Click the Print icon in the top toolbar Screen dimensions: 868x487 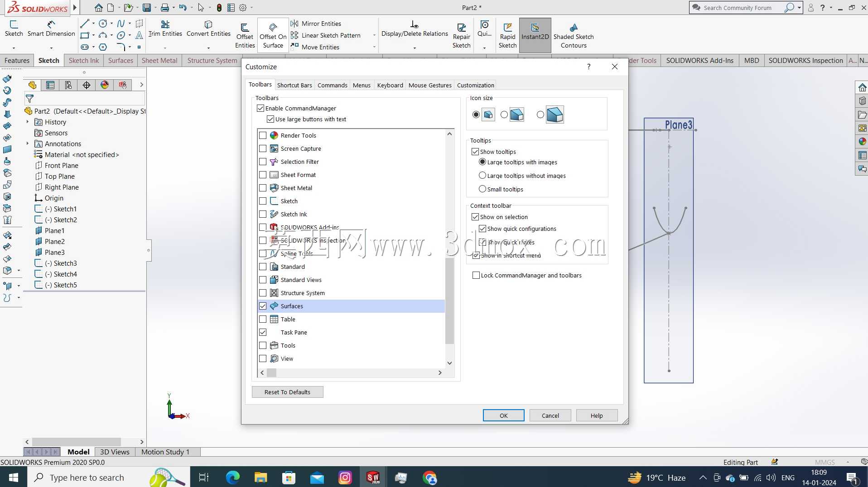point(165,8)
